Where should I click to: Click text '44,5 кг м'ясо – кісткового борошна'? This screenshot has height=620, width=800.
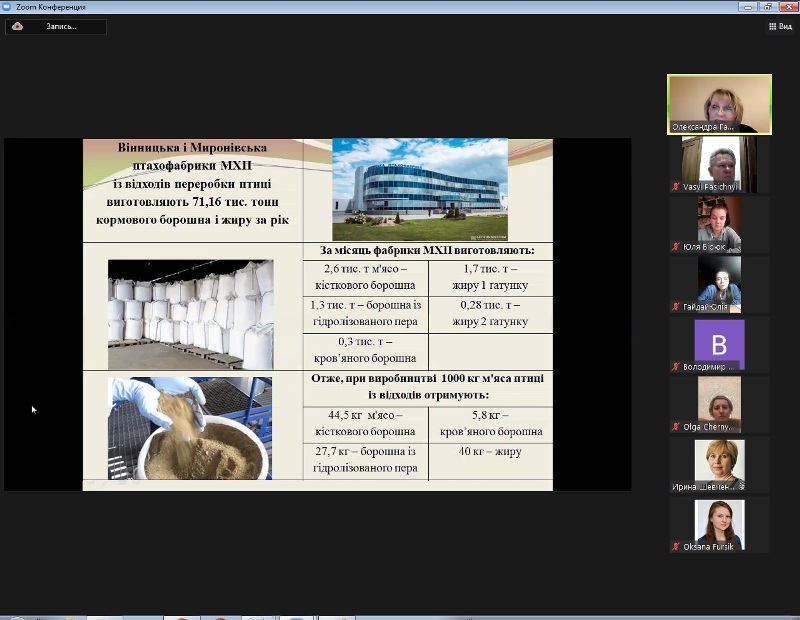(x=365, y=423)
